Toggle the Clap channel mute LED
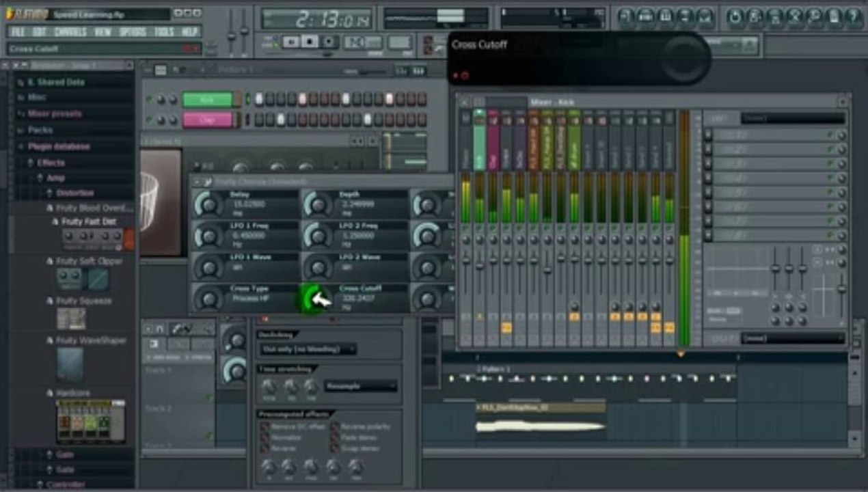This screenshot has height=492, width=868. (x=150, y=120)
